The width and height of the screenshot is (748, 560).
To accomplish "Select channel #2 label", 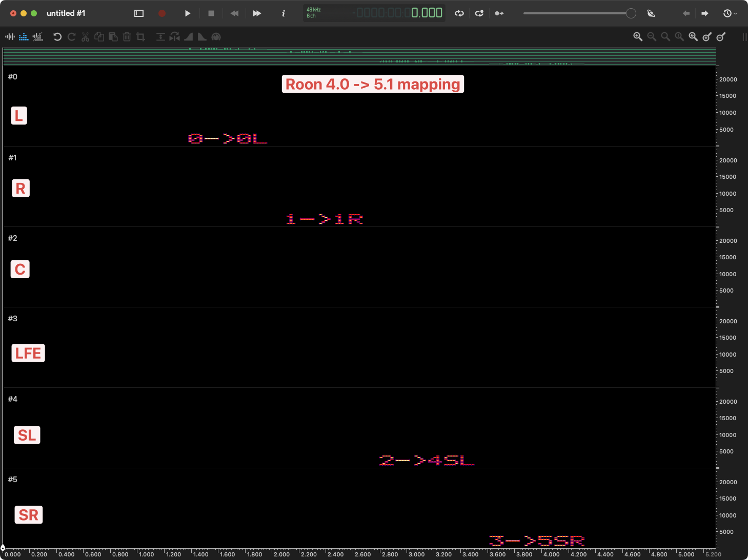I will pyautogui.click(x=13, y=238).
